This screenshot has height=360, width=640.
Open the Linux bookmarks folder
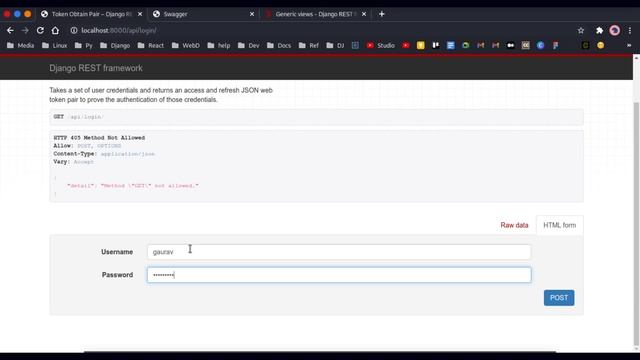pos(54,45)
